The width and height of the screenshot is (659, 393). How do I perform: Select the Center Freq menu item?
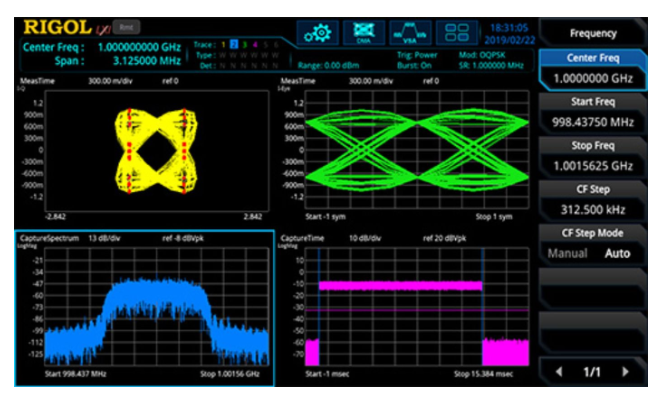[593, 58]
